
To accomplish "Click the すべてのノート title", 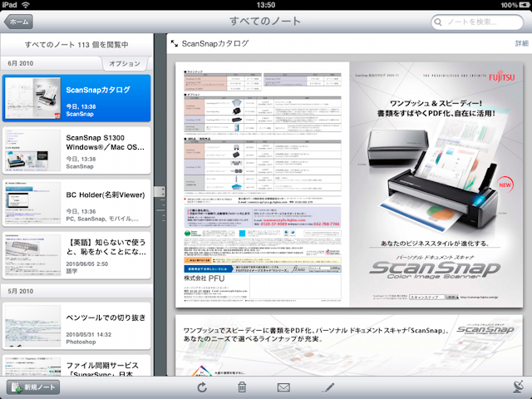I will 265,22.
